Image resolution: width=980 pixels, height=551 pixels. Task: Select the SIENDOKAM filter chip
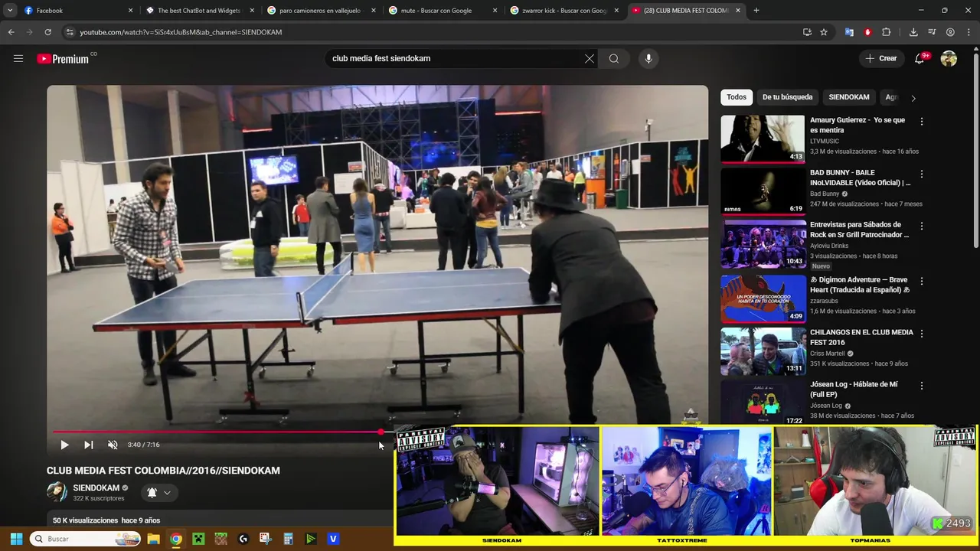coord(848,97)
